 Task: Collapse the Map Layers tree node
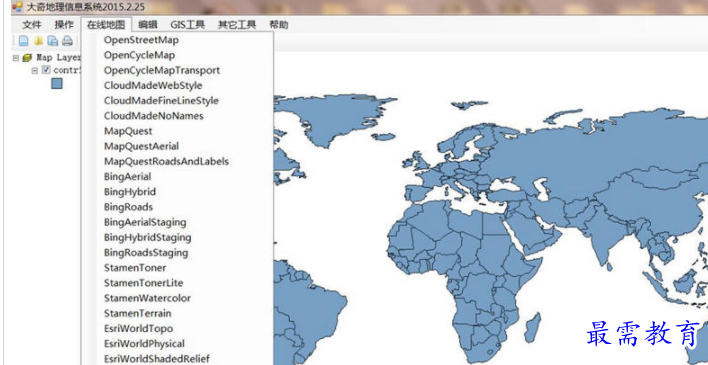click(16, 58)
